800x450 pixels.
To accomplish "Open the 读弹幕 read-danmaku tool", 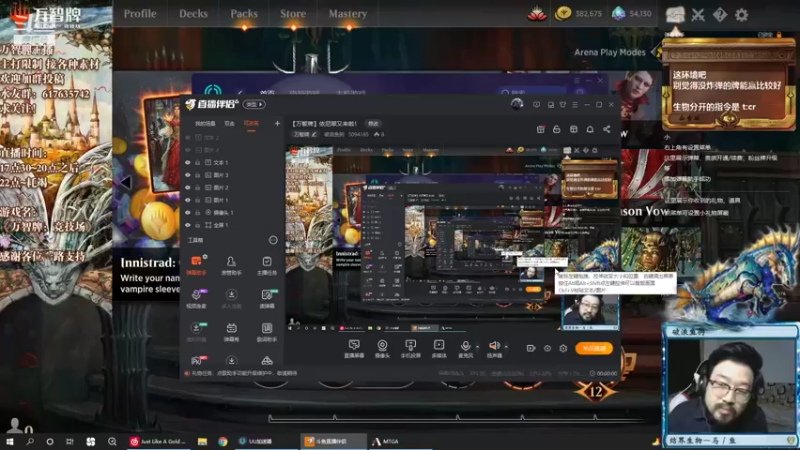I will coord(266,298).
